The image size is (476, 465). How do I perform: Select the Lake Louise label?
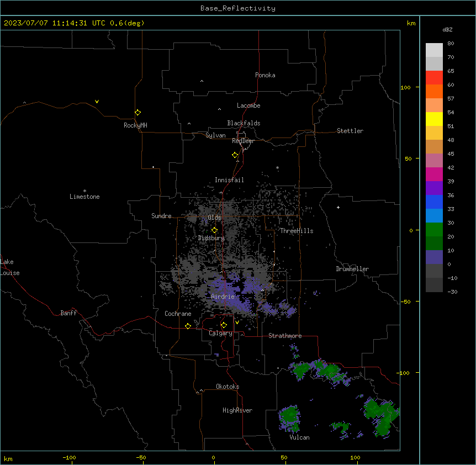pyautogui.click(x=10, y=267)
